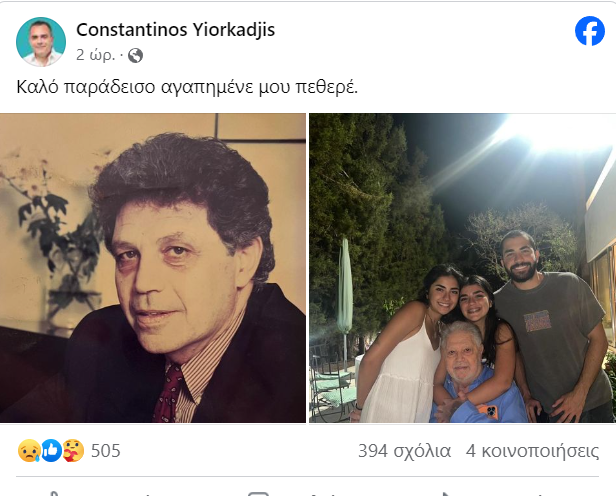The width and height of the screenshot is (616, 501).
Task: Click the care hug-heart reaction emoji
Action: [73, 450]
